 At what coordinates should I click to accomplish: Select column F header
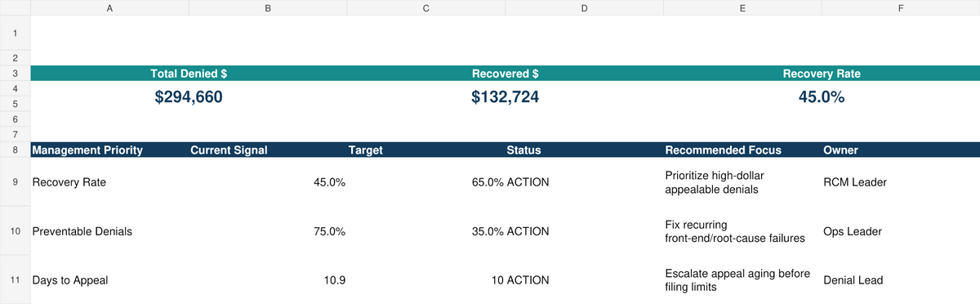[x=901, y=7]
